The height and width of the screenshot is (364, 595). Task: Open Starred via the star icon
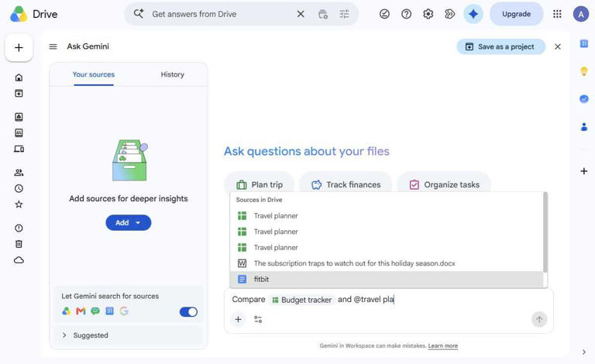point(19,204)
